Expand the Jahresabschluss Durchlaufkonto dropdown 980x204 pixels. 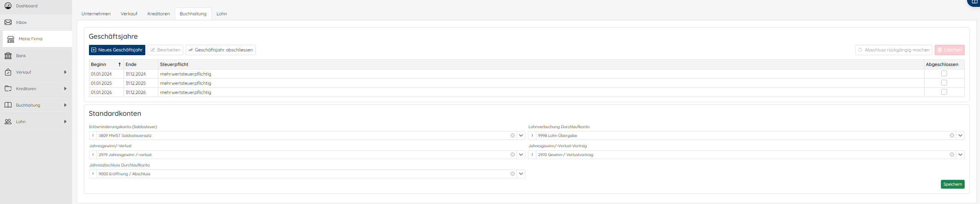521,174
